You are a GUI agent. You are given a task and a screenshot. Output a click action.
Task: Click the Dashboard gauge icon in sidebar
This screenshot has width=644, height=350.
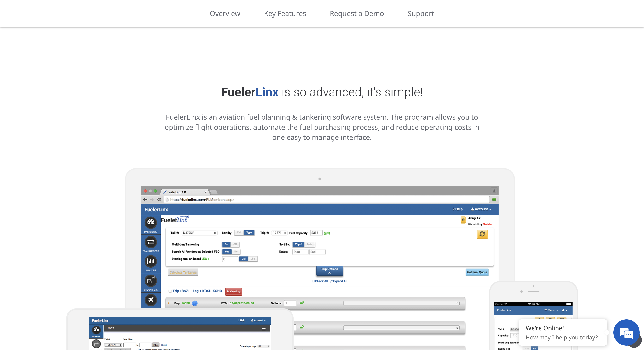tap(150, 222)
